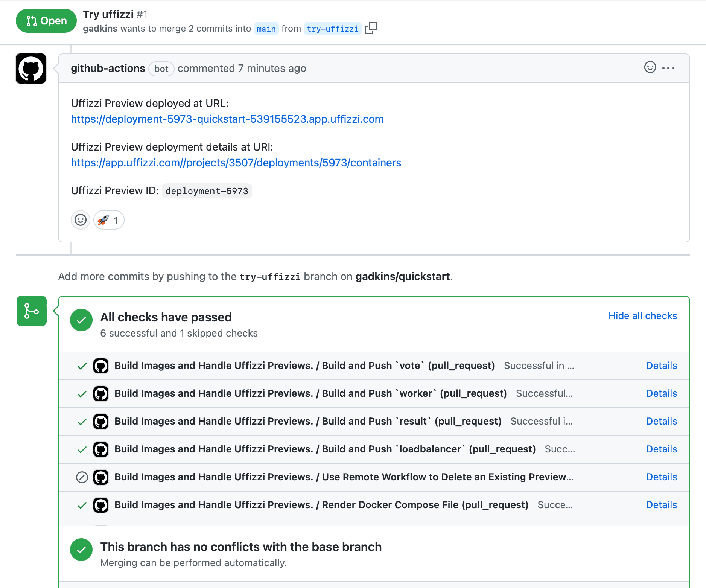Click the GitHub avatar icon in Delete Preview row
This screenshot has height=588, width=706.
(x=101, y=477)
